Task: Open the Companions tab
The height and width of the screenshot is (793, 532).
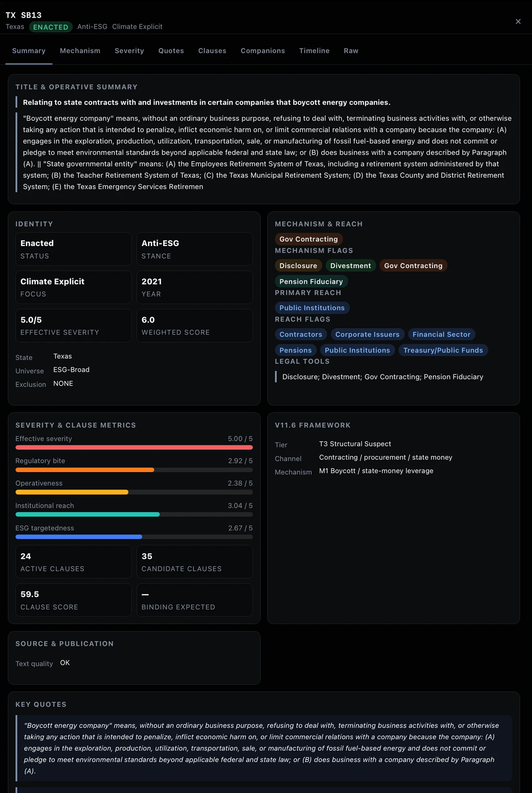Action: click(263, 51)
